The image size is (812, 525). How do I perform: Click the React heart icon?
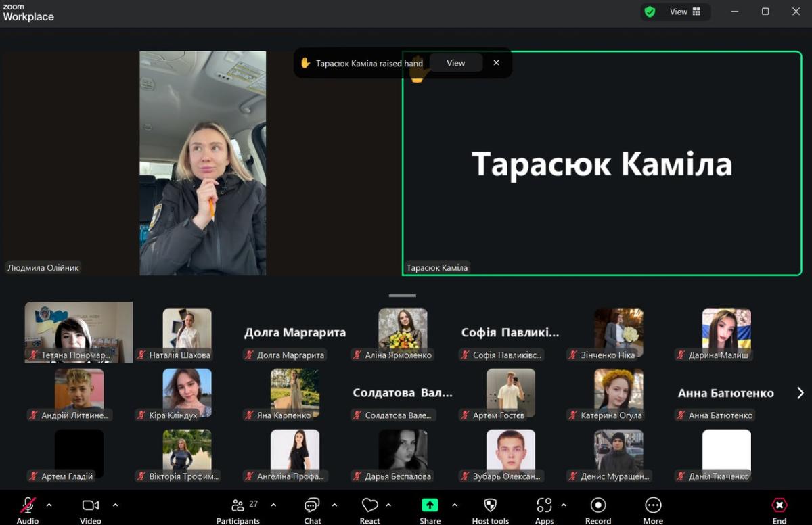[x=369, y=505]
